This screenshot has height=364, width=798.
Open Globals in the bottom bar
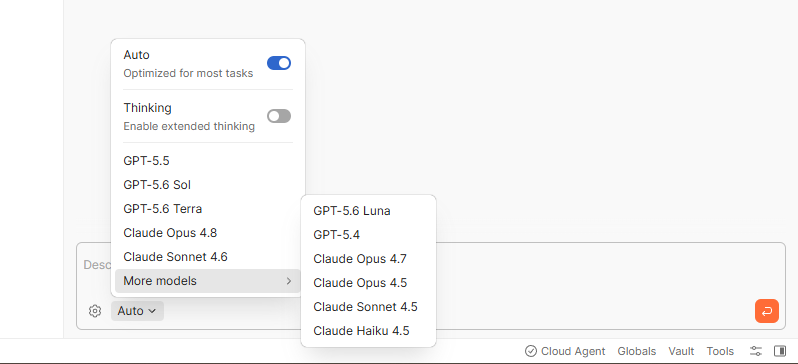[637, 351]
